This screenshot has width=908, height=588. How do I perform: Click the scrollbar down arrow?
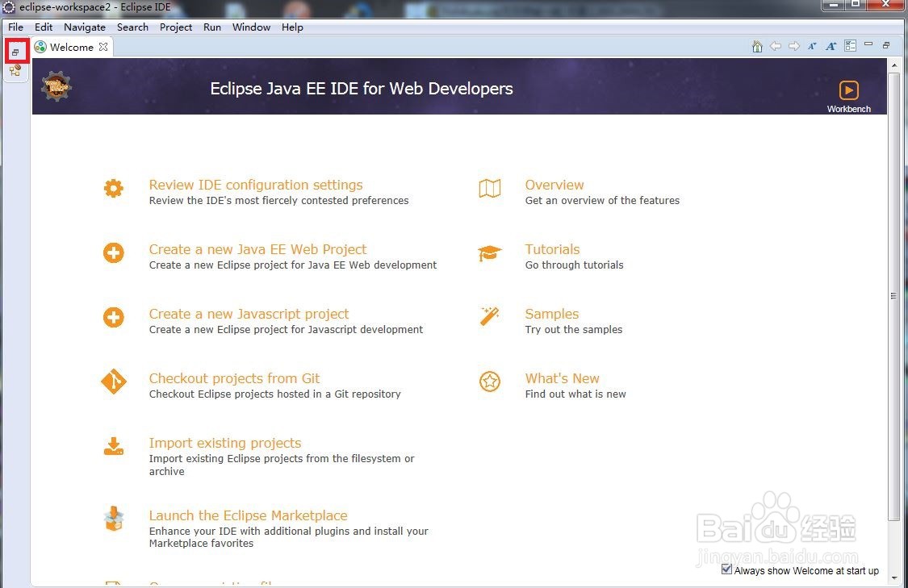point(894,578)
